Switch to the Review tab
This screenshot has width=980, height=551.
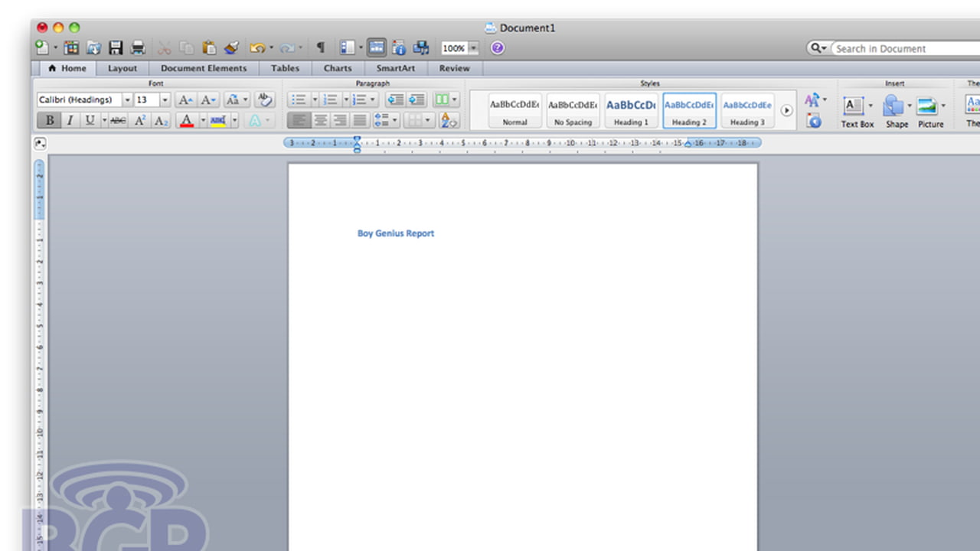454,68
